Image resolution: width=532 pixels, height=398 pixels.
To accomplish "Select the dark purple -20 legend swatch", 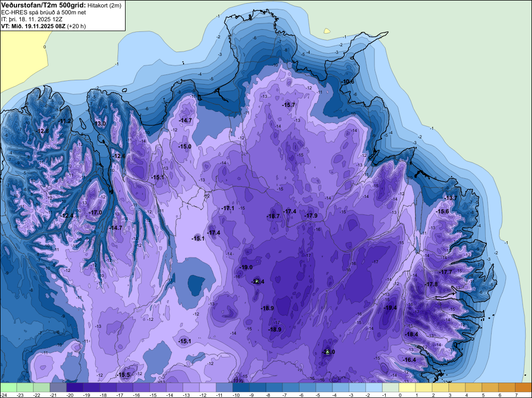I will pyautogui.click(x=74, y=387).
